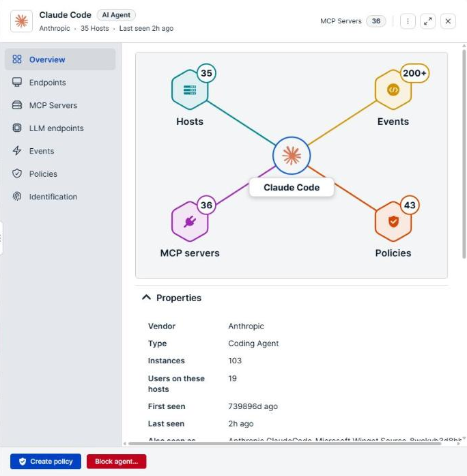Open the Overview section
The image size is (467, 476).
(60, 59)
